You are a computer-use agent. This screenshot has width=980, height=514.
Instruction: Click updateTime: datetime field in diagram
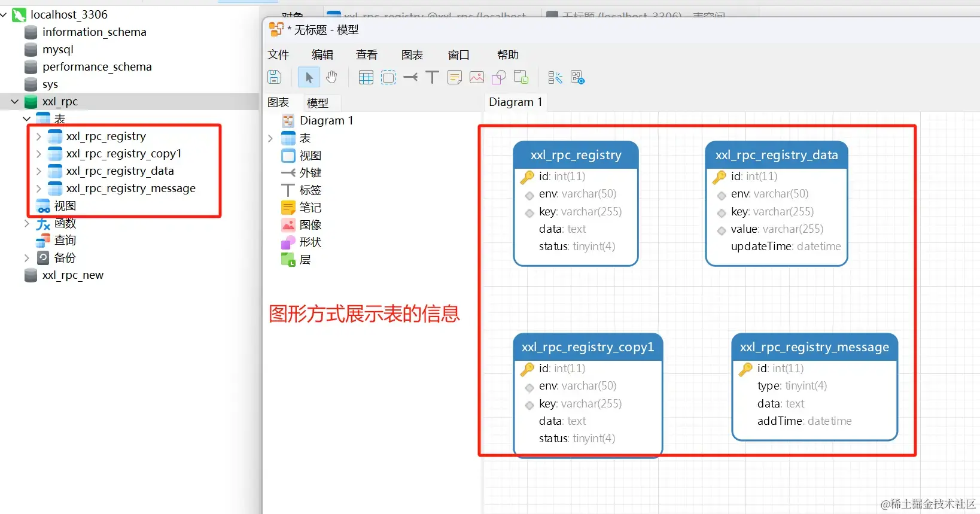[786, 247]
